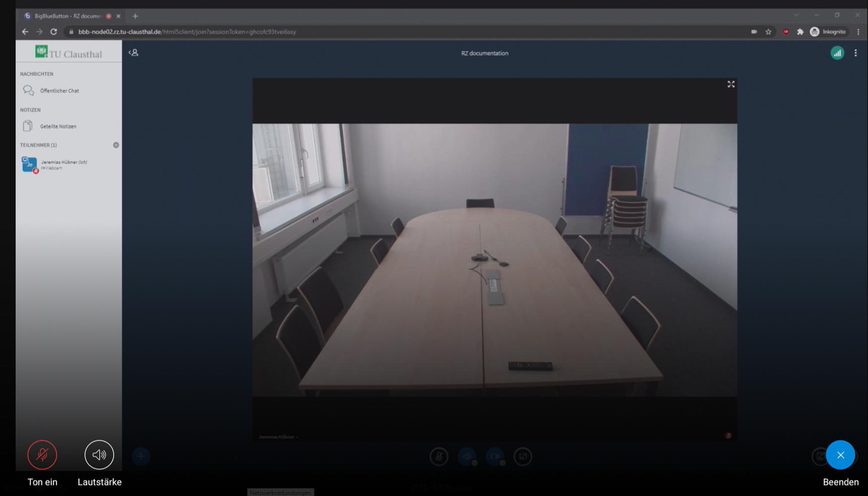
Task: Click the uBlock Origin extension icon
Action: point(786,32)
